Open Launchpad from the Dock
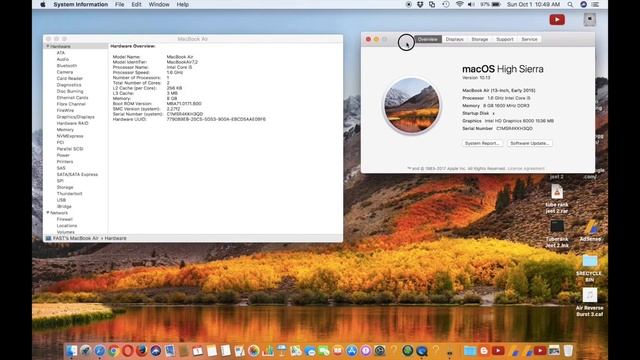The width and height of the screenshot is (640, 360). tap(85, 350)
